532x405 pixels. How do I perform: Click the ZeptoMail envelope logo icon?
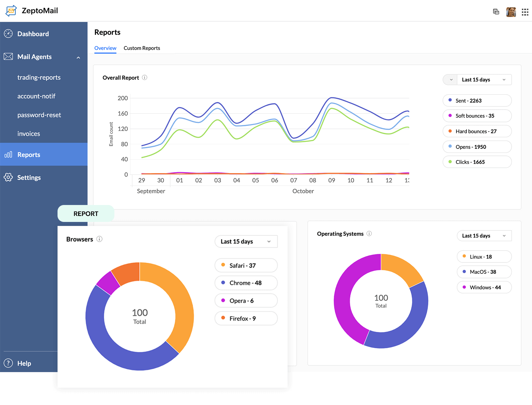coord(11,11)
